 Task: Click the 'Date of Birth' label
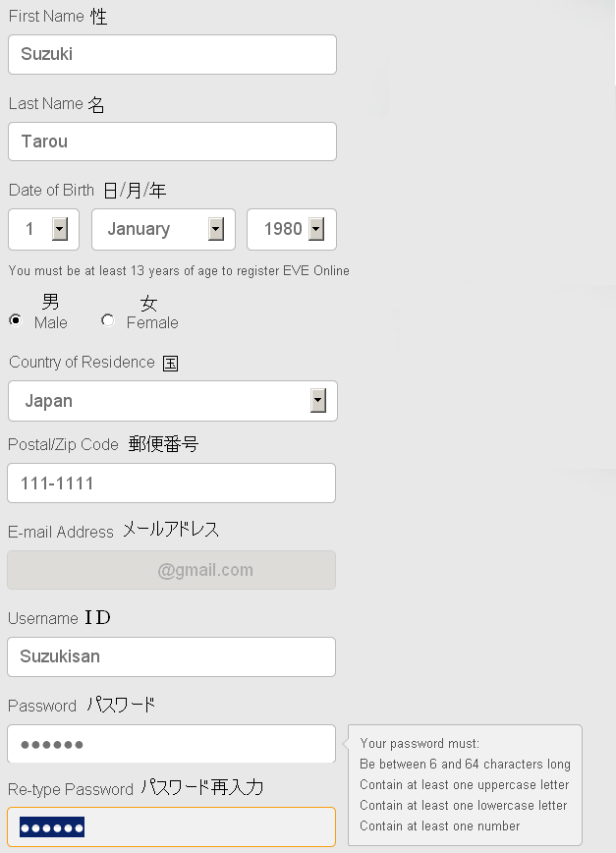coord(51,191)
